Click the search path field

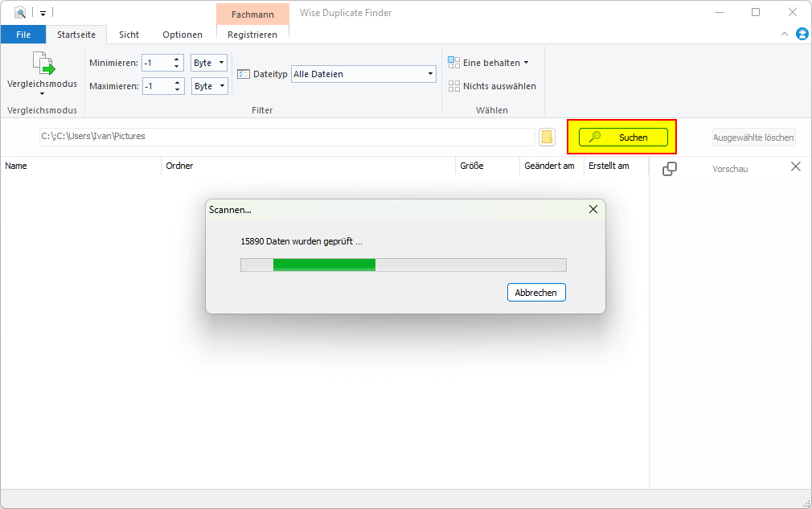coord(287,137)
